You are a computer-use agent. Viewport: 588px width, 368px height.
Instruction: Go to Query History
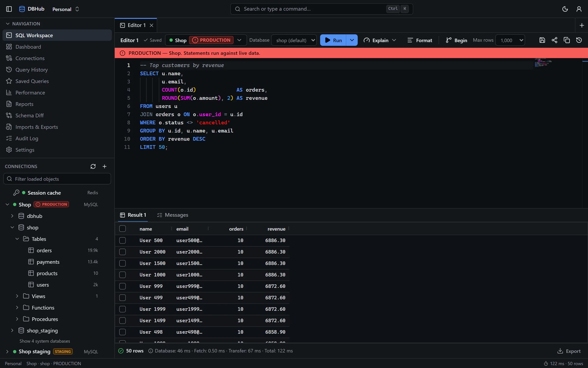57,70
